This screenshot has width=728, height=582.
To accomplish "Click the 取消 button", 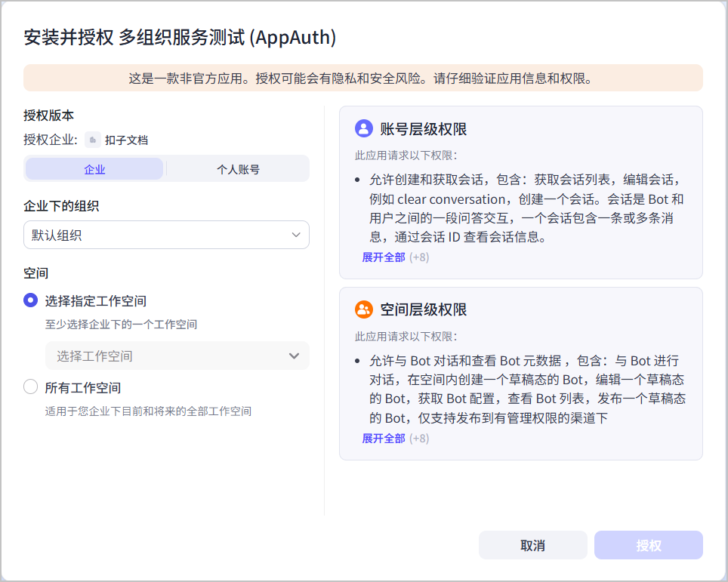I will tap(533, 545).
